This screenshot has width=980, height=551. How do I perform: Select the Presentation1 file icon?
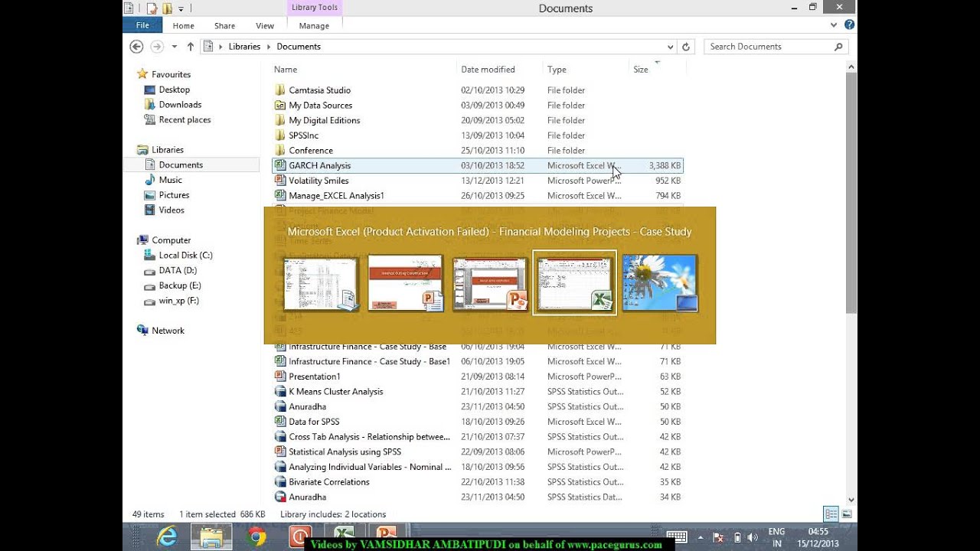280,377
